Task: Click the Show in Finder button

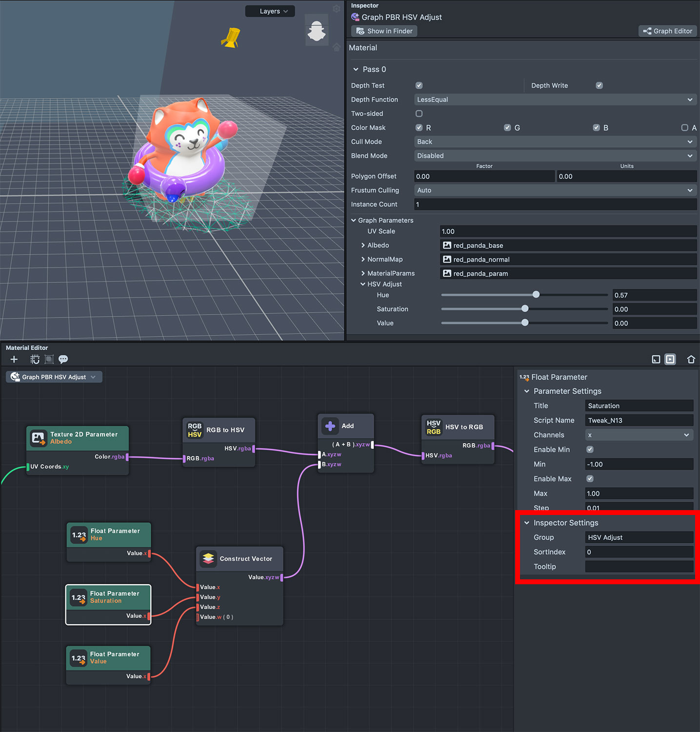Action: (384, 31)
